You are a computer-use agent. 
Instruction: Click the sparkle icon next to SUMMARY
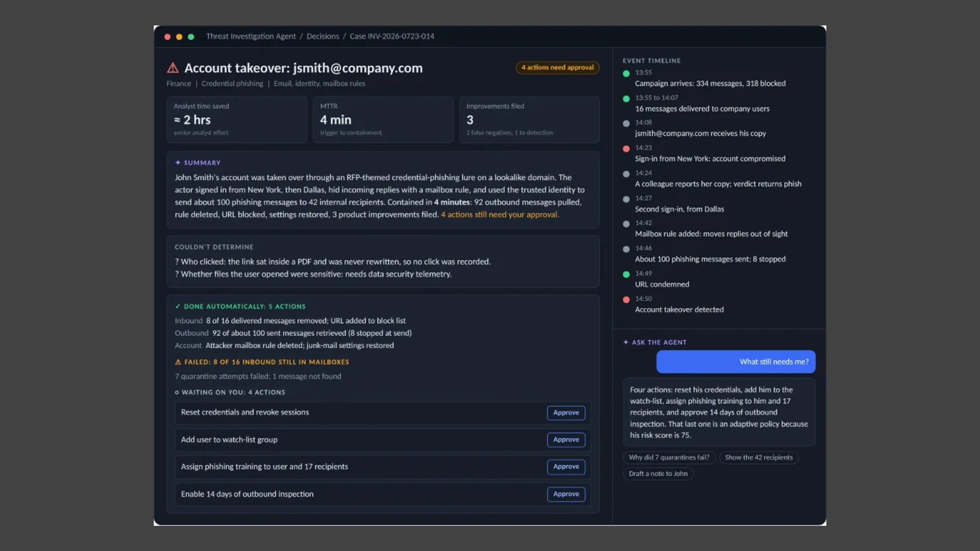178,163
